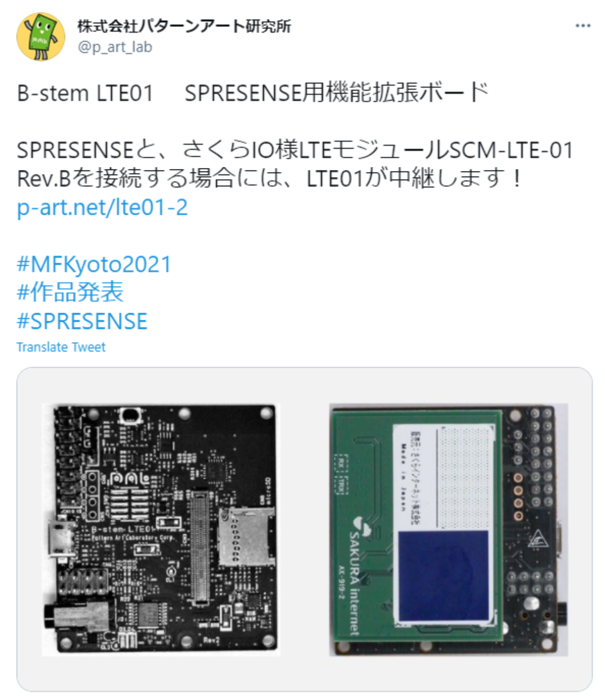This screenshot has height=700, width=605.
Task: Click the tweet heading line "B-stem LTE01"
Action: [x=85, y=93]
